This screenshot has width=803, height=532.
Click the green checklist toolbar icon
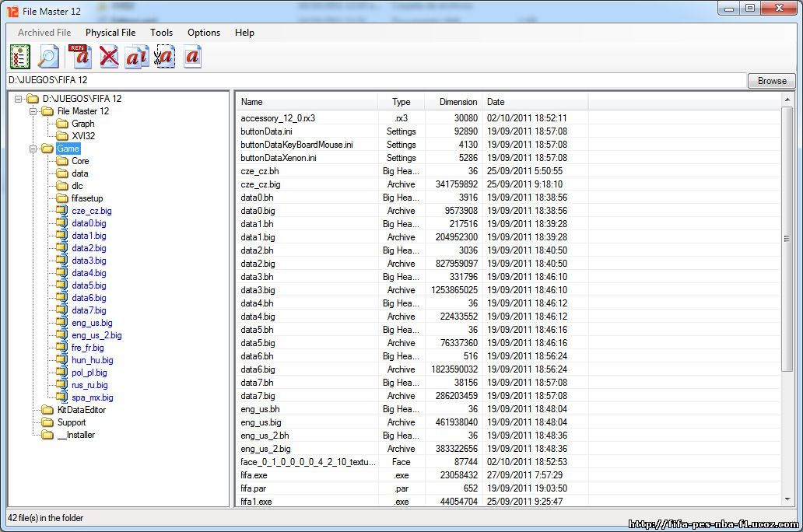20,56
